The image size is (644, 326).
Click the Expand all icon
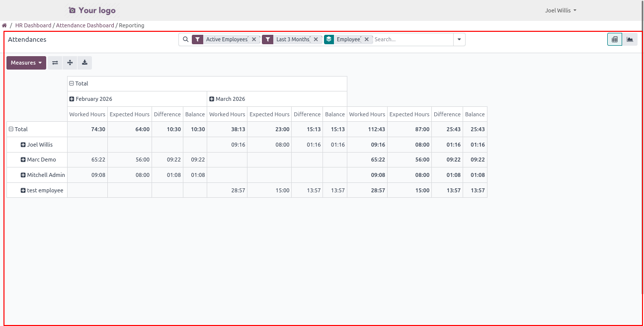click(70, 63)
